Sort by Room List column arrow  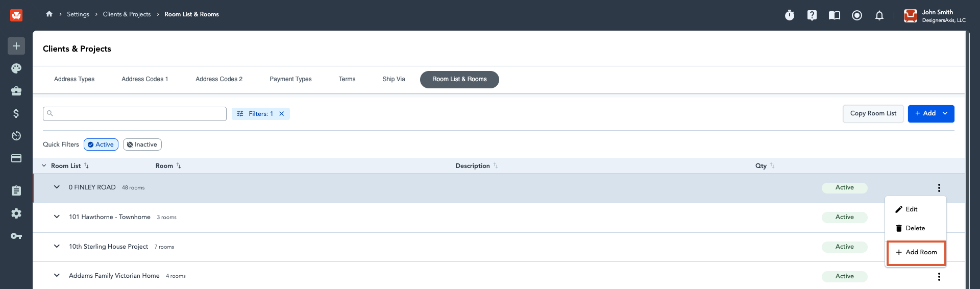pos(86,166)
